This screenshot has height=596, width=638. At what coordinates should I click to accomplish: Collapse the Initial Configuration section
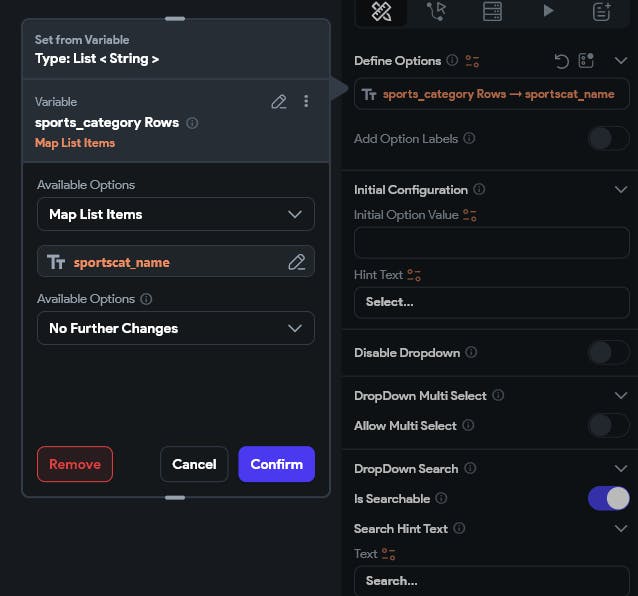click(621, 190)
